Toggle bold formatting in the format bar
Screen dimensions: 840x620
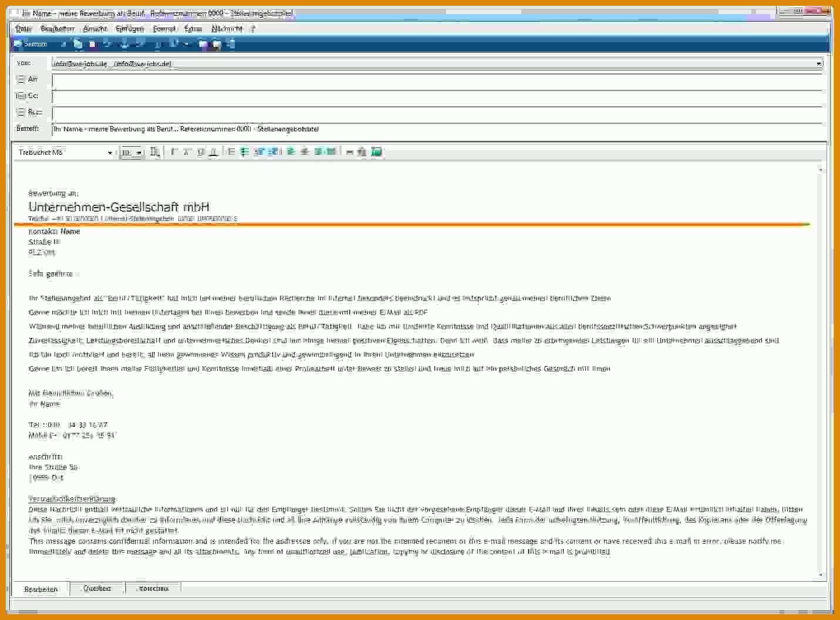174,152
